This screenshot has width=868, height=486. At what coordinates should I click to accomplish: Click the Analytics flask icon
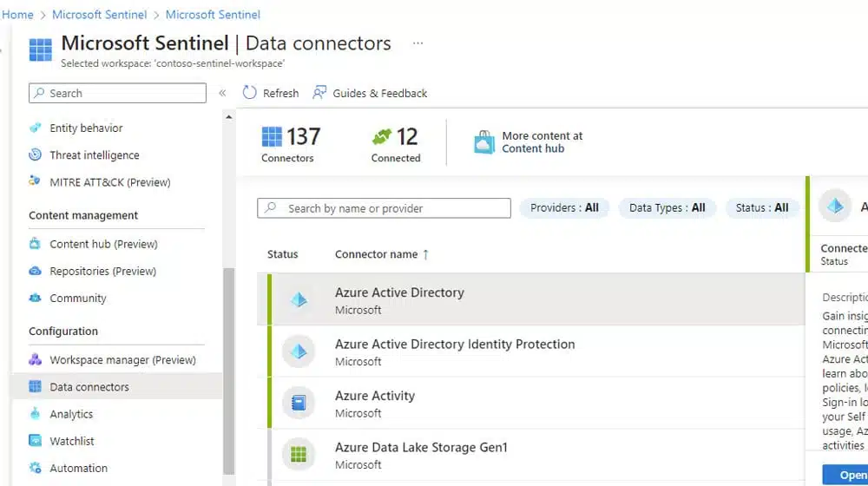35,413
